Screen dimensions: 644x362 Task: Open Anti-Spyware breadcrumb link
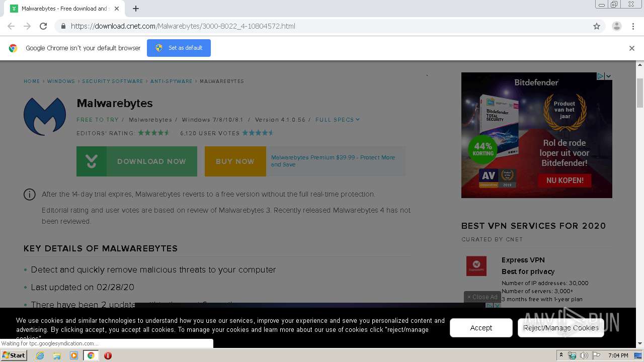tap(171, 81)
